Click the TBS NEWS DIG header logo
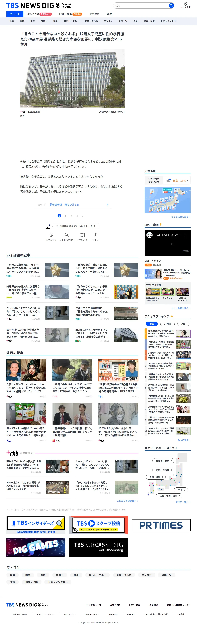This screenshot has width=197, height=644. click(x=39, y=6)
